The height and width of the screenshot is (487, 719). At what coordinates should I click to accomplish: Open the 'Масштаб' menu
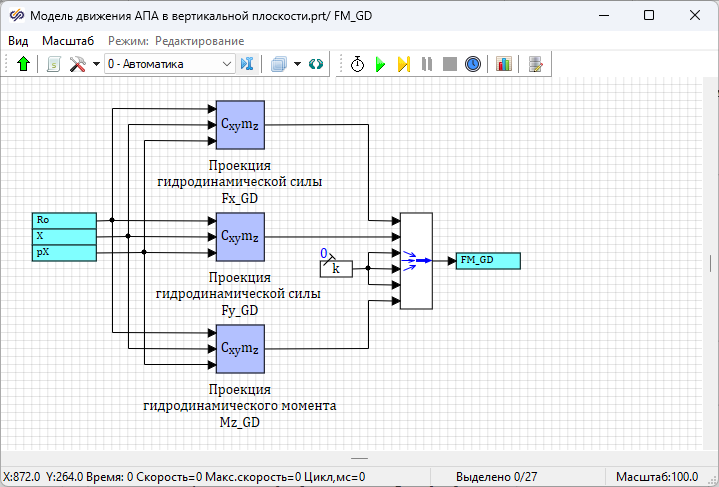click(68, 41)
